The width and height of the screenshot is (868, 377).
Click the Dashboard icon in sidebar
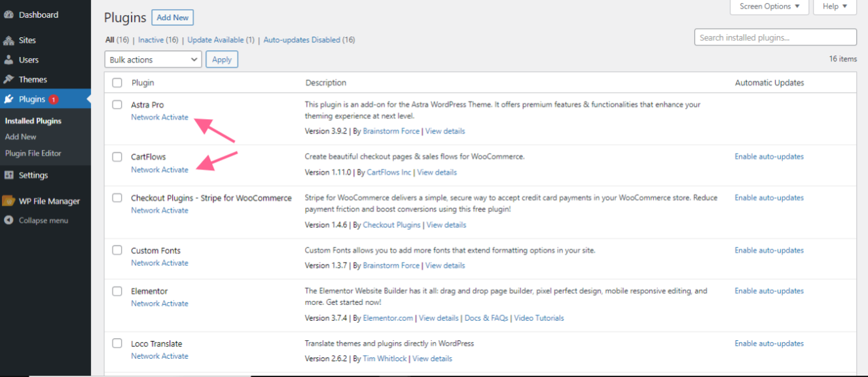(9, 14)
